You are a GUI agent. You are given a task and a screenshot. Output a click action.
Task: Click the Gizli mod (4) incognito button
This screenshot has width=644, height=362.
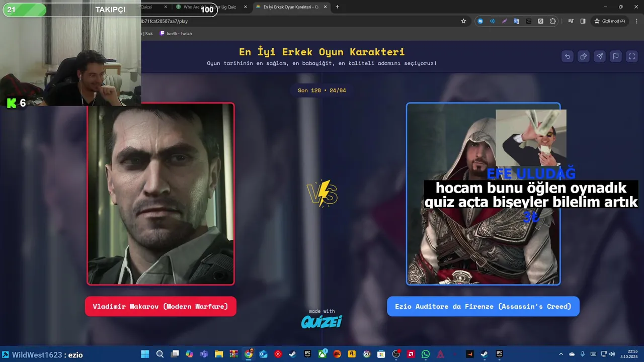pyautogui.click(x=609, y=21)
